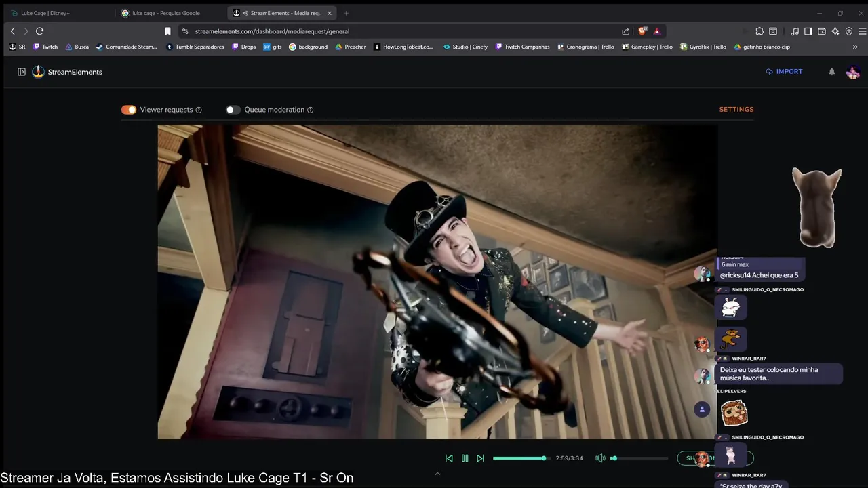The width and height of the screenshot is (868, 488).
Task: Open browser extensions puzzle icon
Action: point(759,31)
